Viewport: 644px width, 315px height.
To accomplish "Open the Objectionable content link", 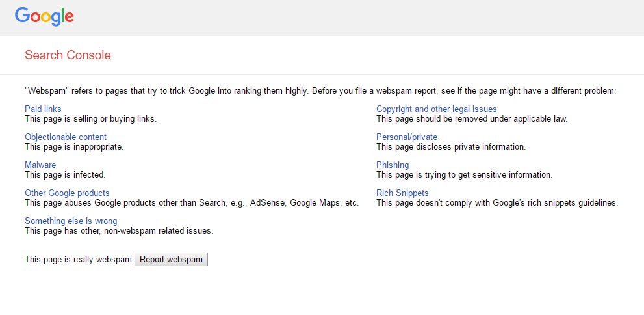I will [66, 137].
